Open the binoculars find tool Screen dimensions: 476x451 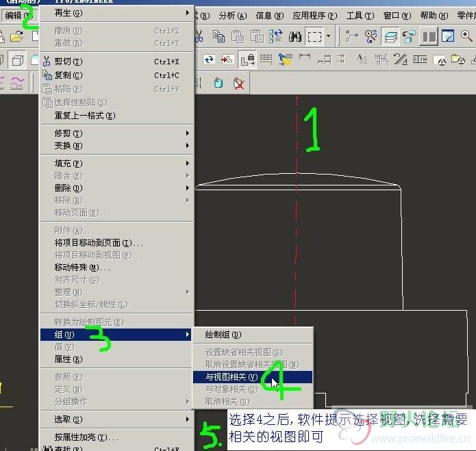pos(295,37)
